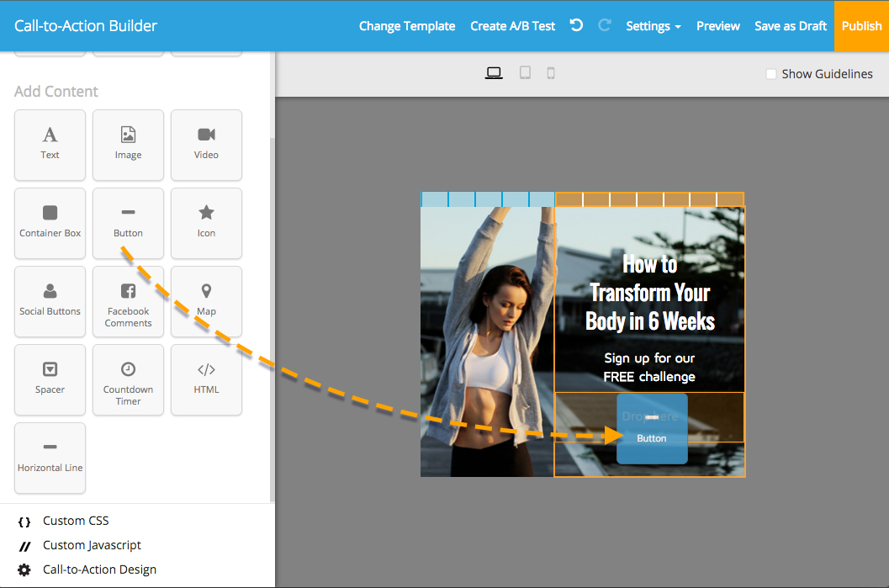Open Call-to-Action Design settings

click(x=99, y=569)
